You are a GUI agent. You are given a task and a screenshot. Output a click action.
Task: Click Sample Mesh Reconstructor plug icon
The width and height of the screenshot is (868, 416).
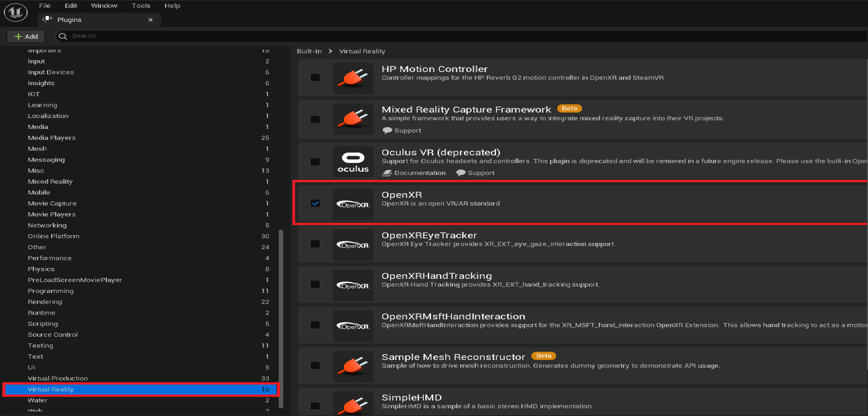point(353,366)
